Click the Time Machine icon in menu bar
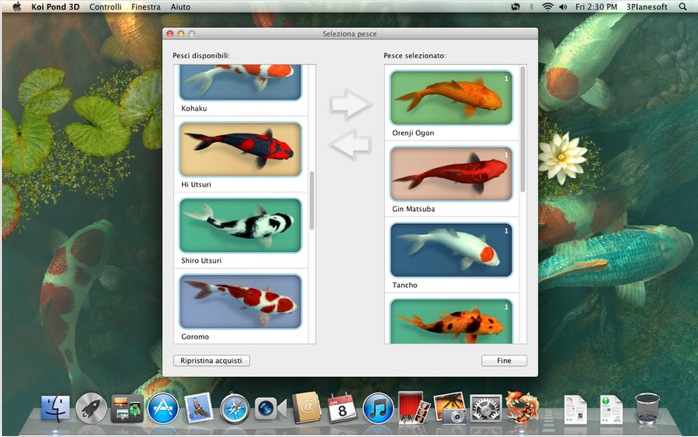Image resolution: width=698 pixels, height=437 pixels. point(515,7)
